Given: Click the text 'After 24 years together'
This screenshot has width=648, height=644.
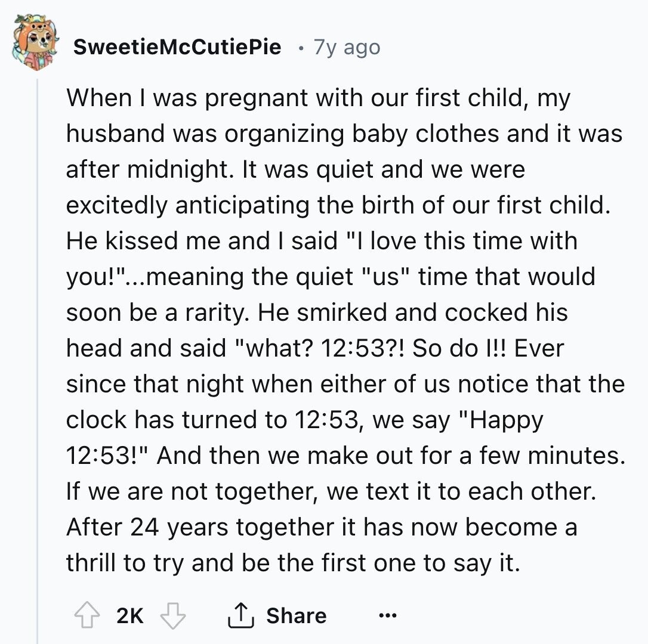Looking at the screenshot, I should [211, 528].
